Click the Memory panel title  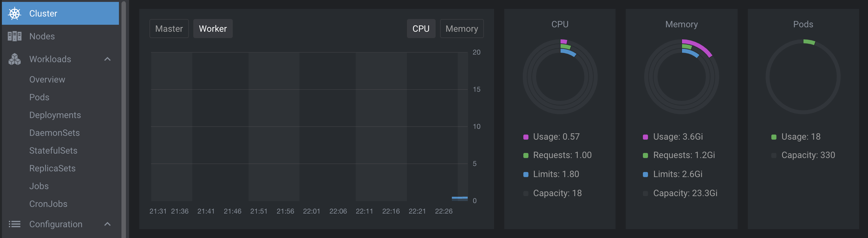click(681, 24)
